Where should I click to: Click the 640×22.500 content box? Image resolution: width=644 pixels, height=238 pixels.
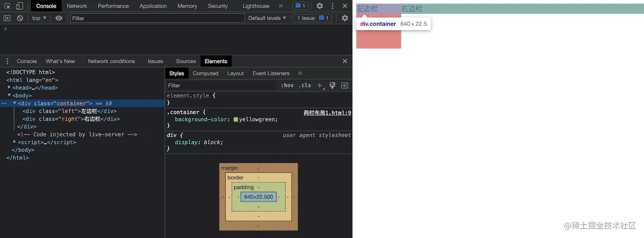[259, 197]
